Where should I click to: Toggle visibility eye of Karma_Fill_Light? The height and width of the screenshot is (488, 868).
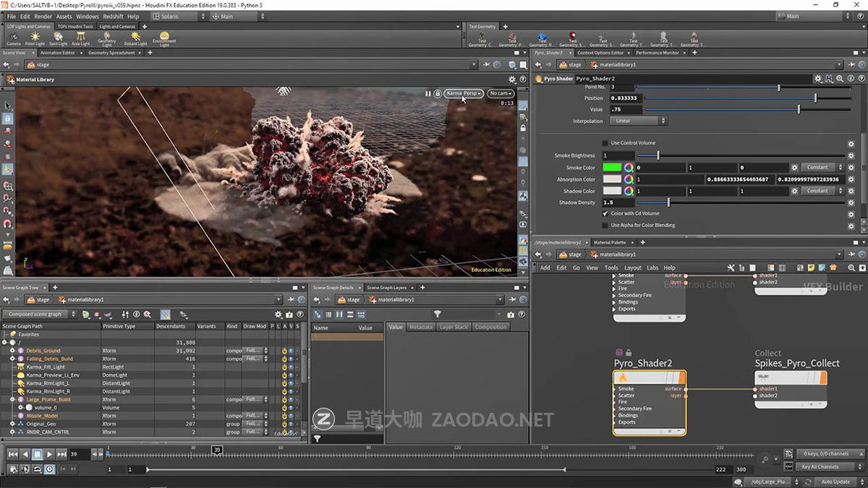tap(291, 367)
